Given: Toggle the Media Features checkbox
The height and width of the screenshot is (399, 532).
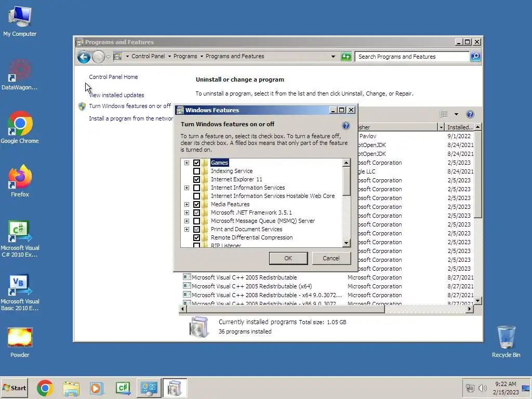Looking at the screenshot, I should 196,204.
